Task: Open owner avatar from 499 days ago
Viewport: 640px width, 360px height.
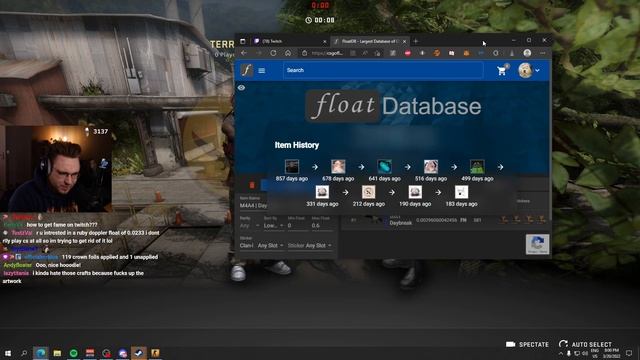Action: pyautogui.click(x=477, y=167)
